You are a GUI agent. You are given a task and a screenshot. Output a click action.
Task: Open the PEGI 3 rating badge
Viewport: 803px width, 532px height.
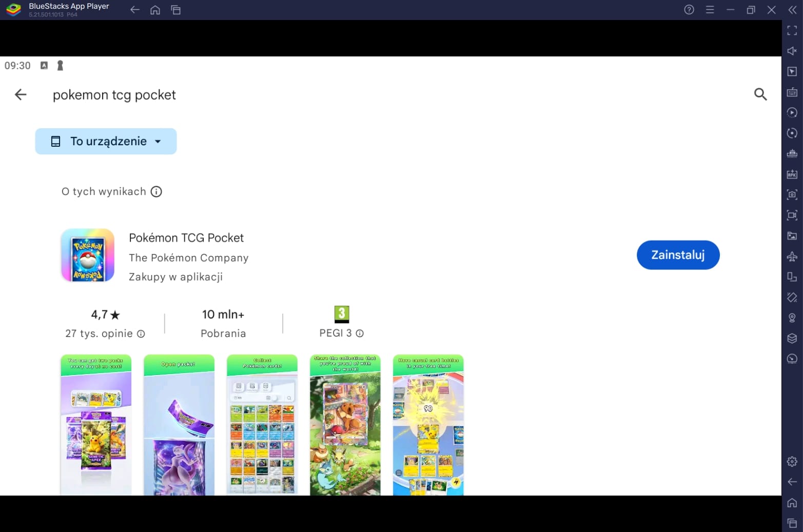(342, 314)
